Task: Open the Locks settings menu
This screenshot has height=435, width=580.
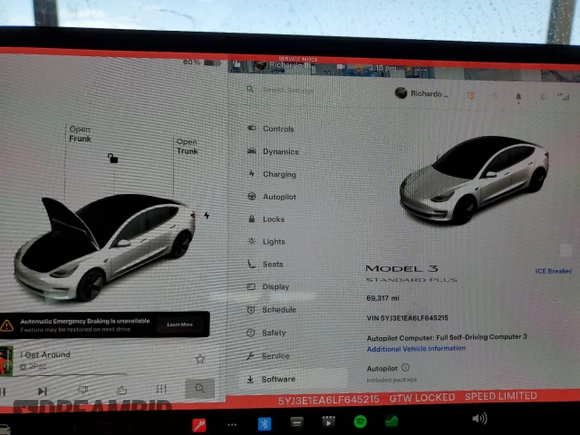Action: coord(266,219)
